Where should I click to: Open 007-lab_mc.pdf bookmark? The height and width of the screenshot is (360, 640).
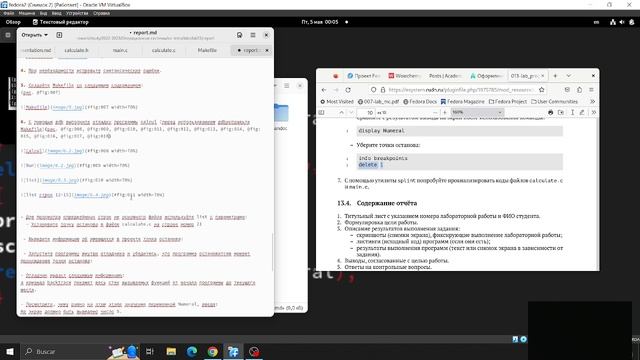point(378,102)
